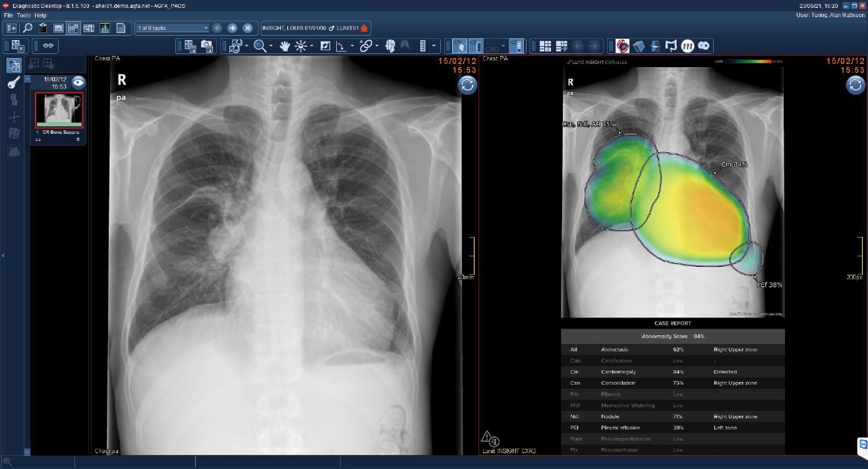Click the Nodule 71% row

click(x=673, y=416)
